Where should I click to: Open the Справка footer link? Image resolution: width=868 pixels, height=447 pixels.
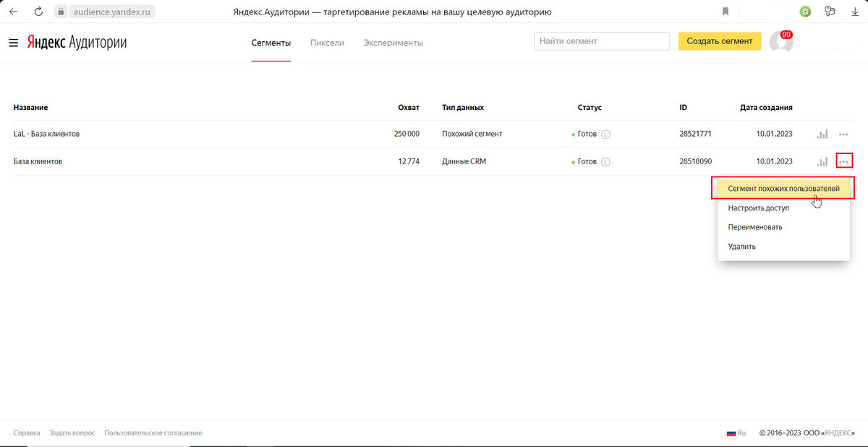27,433
